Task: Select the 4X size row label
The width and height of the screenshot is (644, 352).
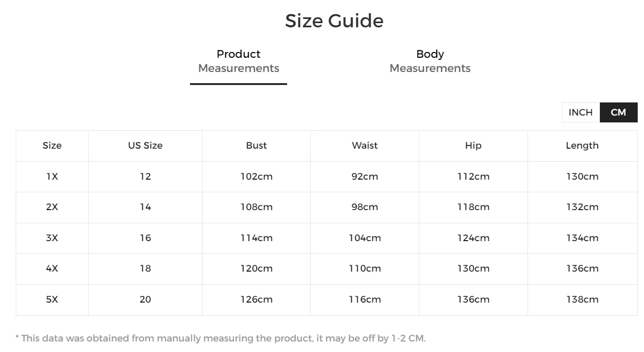Action: (x=52, y=268)
